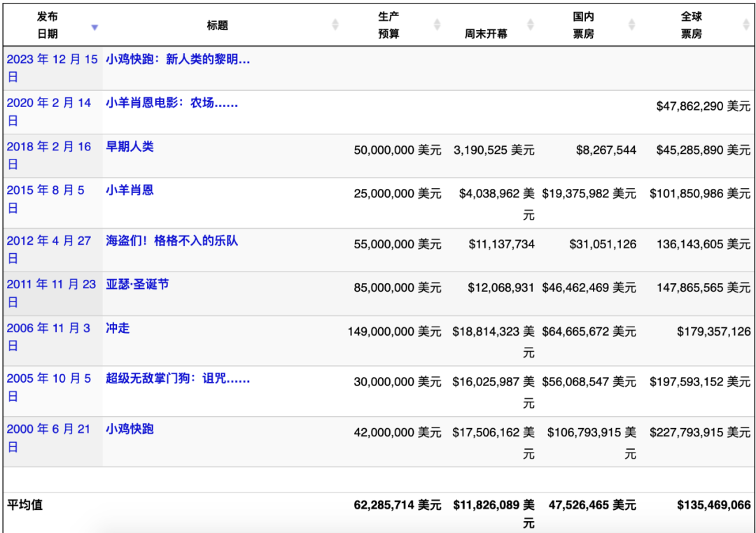Select the average budget 62,285,714 美元
This screenshot has height=533, width=756.
398,504
